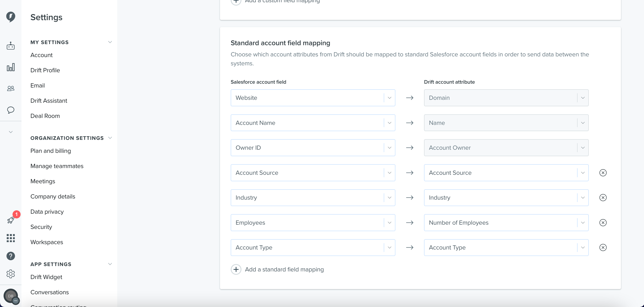Screen dimensions: 644x307
Task: Remove the Industry field mapping
Action: pos(603,198)
